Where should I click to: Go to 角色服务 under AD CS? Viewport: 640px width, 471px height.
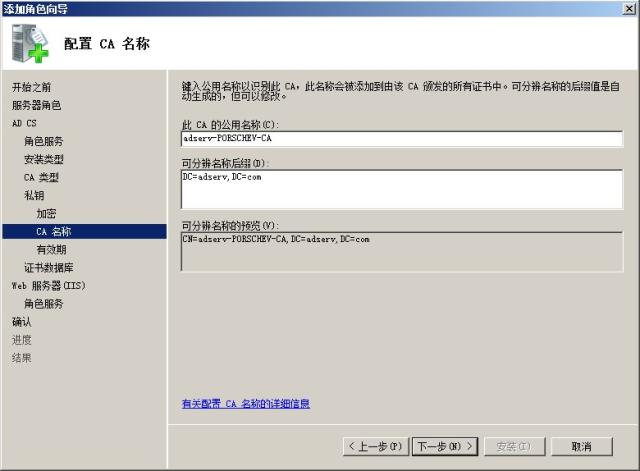tap(43, 141)
